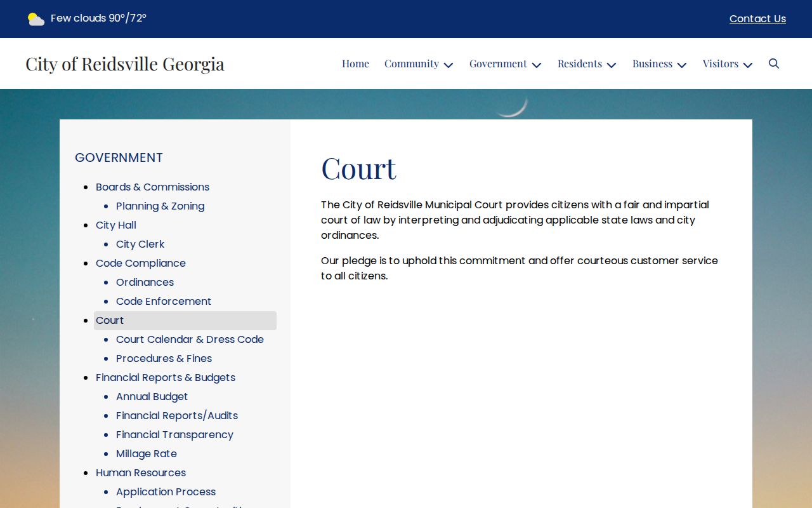Click the weather cloud icon

point(36,19)
